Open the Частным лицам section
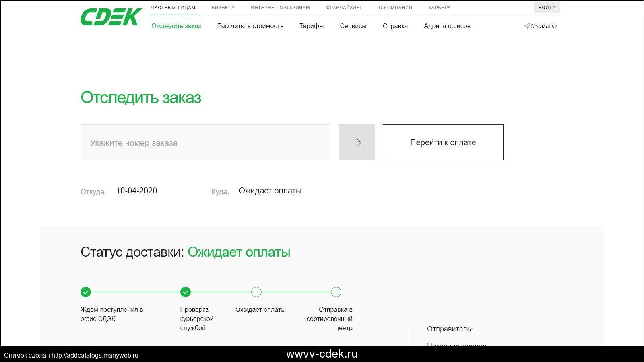This screenshot has width=644, height=362. (x=173, y=8)
